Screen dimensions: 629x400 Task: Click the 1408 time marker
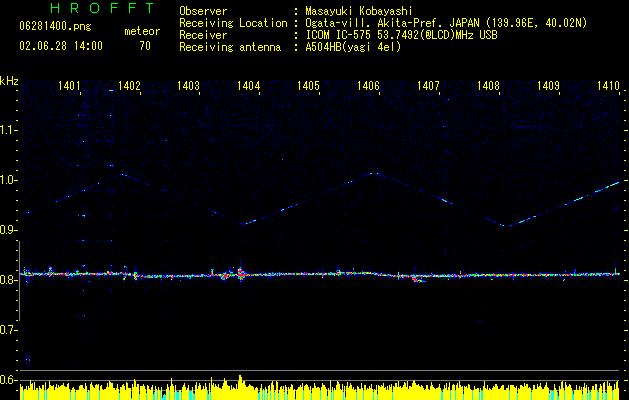[x=488, y=86]
